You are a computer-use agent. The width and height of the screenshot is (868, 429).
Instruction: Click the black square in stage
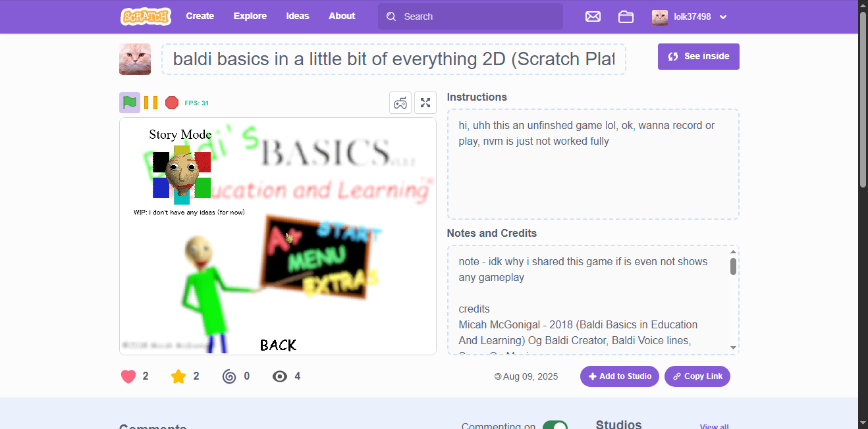click(x=161, y=162)
